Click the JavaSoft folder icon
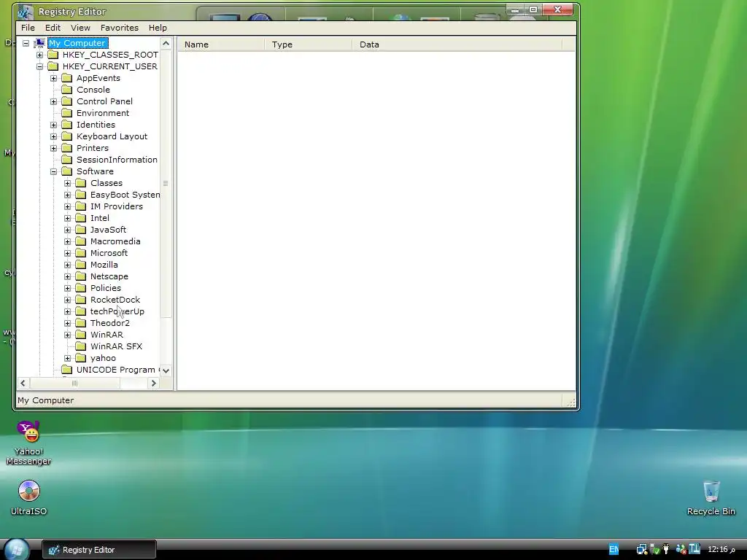The image size is (747, 560). coord(81,230)
